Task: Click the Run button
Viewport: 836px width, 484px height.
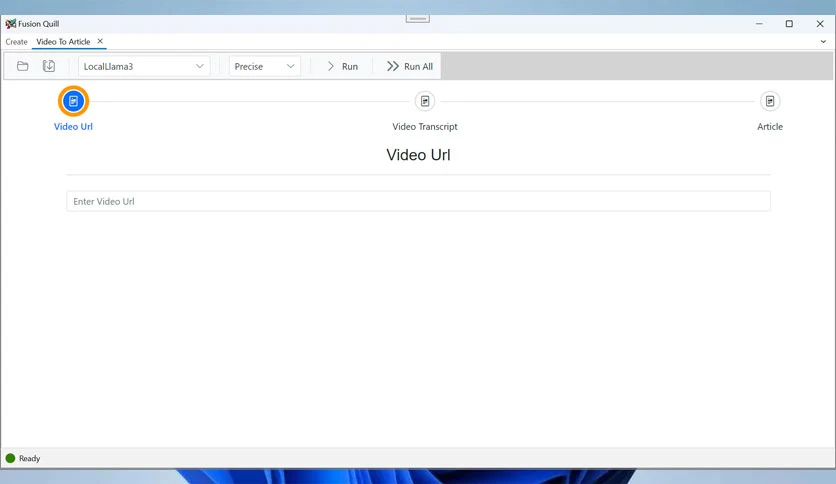Action: coord(342,66)
